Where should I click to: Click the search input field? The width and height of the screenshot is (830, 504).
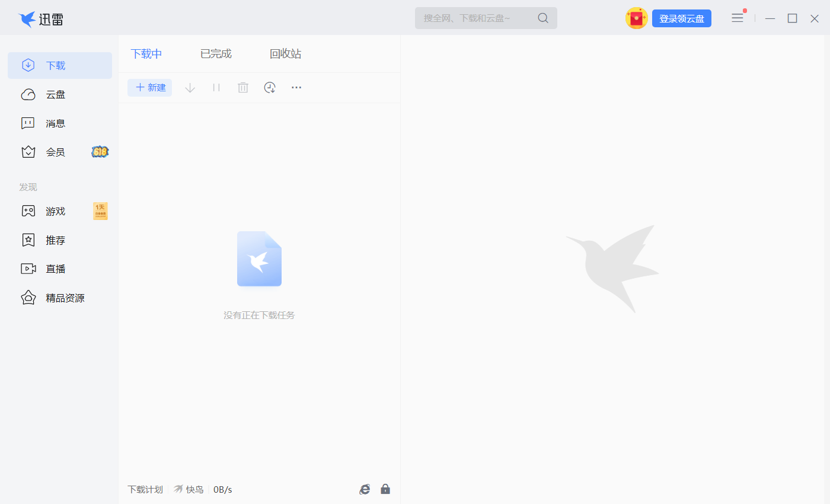pos(486,18)
